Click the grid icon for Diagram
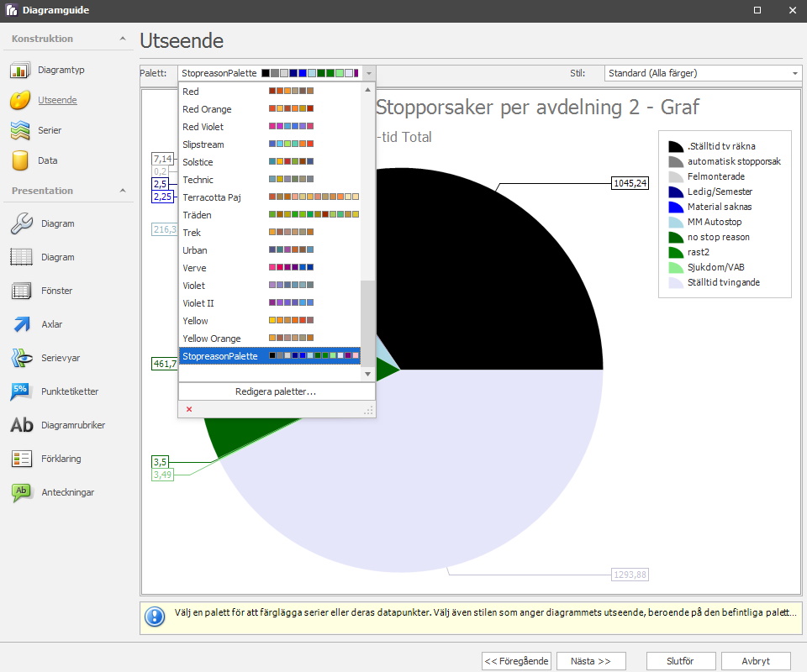 coord(22,257)
